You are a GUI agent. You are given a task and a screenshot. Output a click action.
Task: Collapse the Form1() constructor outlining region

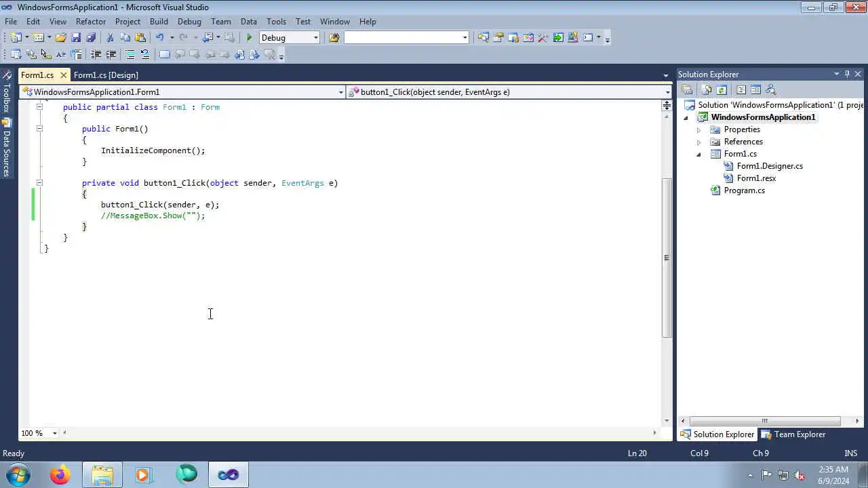pyautogui.click(x=39, y=128)
